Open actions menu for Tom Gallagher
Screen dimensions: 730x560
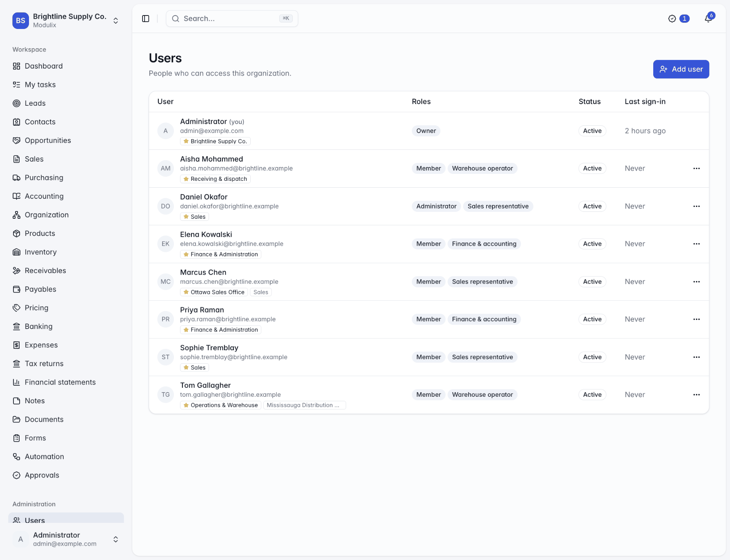(x=697, y=395)
